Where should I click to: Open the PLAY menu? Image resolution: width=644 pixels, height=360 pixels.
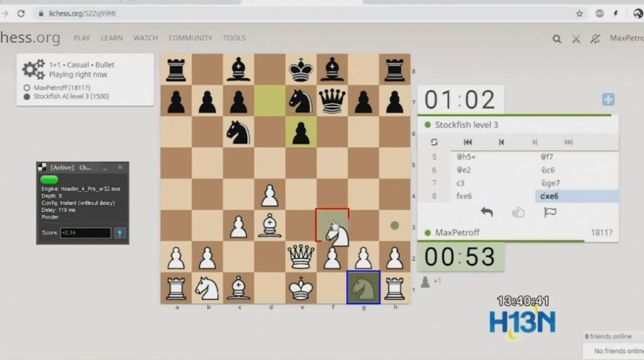[x=82, y=38]
